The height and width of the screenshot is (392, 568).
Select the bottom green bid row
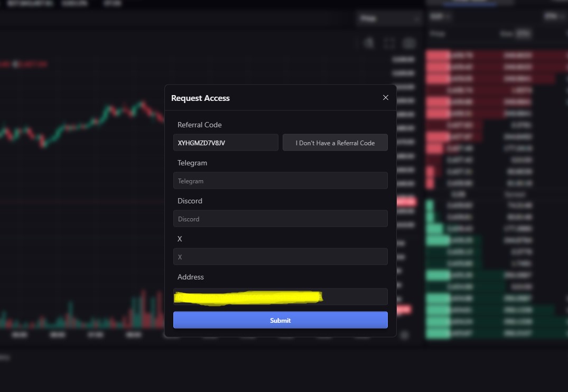tap(496, 333)
